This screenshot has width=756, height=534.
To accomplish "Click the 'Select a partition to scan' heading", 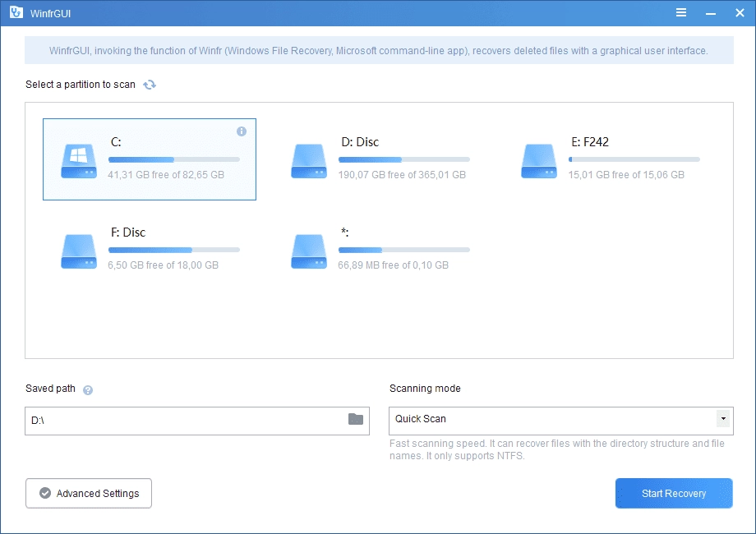I will point(81,85).
